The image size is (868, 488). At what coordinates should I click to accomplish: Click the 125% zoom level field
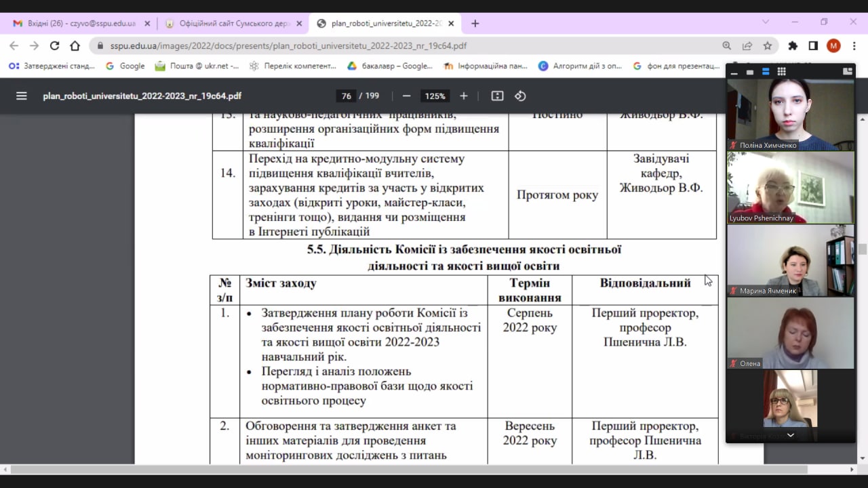(x=435, y=96)
